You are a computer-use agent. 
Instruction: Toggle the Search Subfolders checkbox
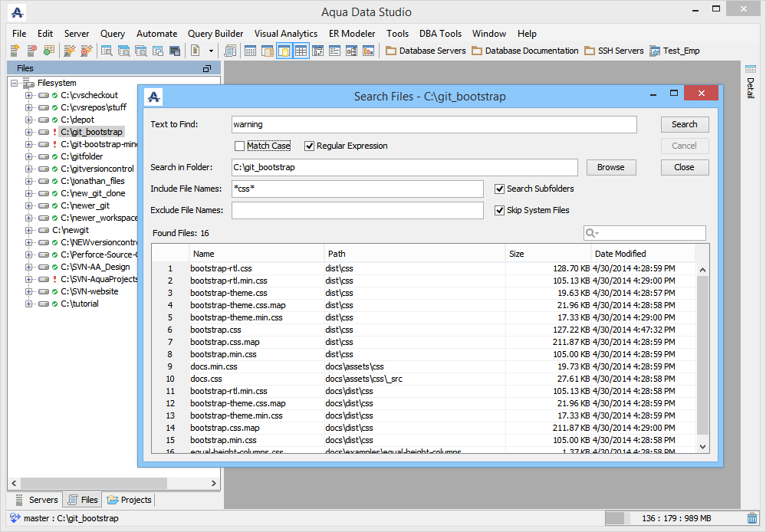(x=500, y=189)
